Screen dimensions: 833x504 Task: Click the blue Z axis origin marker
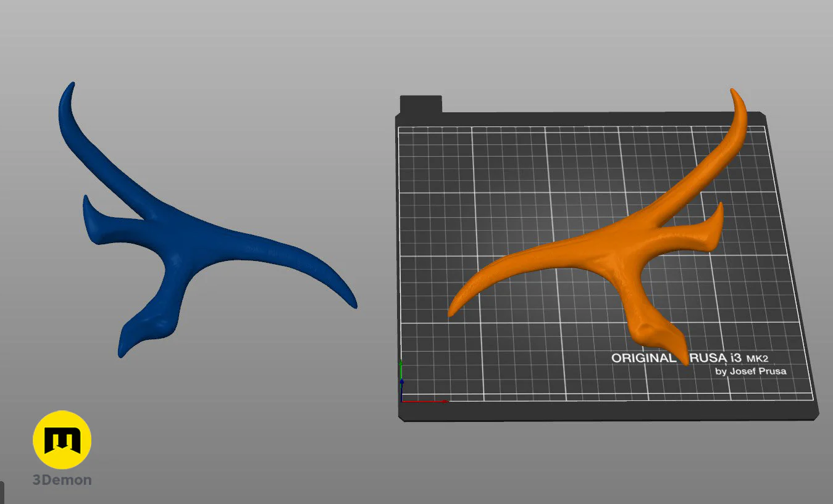pyautogui.click(x=401, y=390)
